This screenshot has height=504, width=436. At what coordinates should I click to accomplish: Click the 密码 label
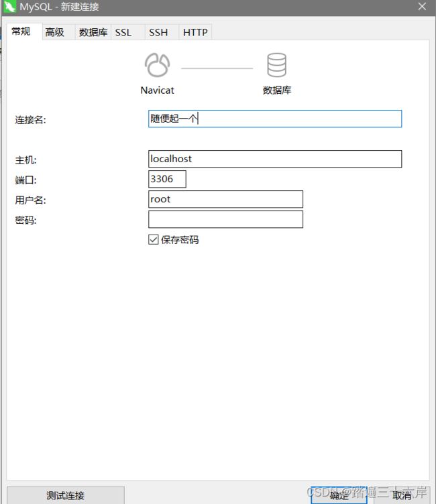[25, 220]
